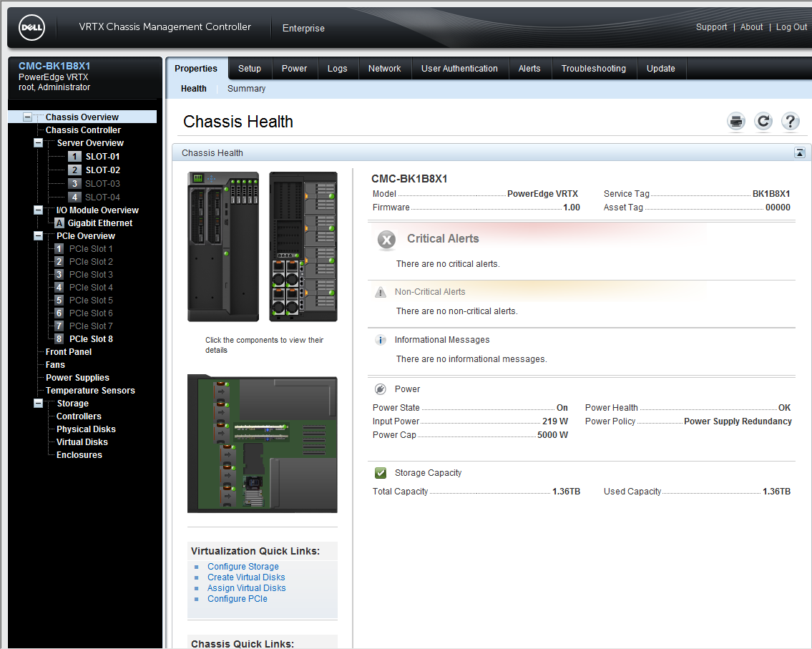This screenshot has height=649, width=812.
Task: Click the printer icon
Action: click(735, 122)
